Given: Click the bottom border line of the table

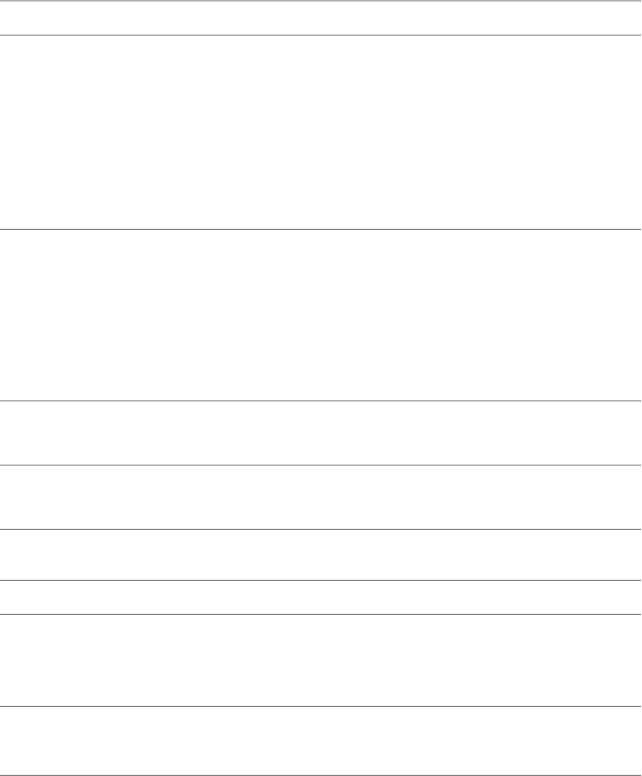Looking at the screenshot, I should [x=320, y=775].
